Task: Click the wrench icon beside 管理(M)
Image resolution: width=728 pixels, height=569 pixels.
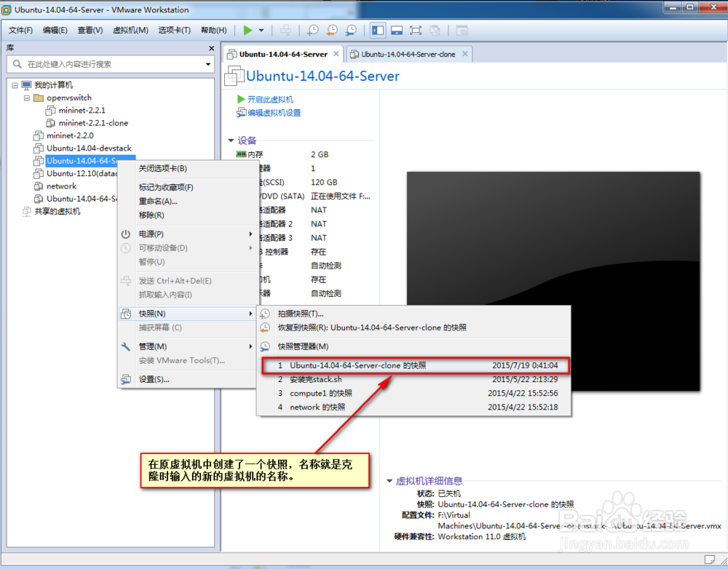Action: point(126,346)
